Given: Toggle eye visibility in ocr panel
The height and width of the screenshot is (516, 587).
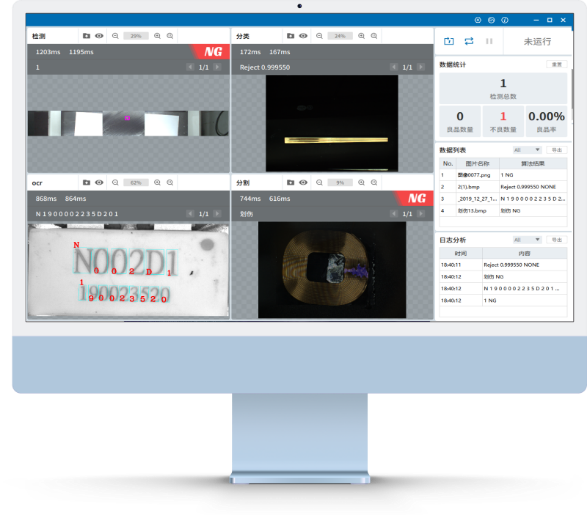Looking at the screenshot, I should point(99,182).
